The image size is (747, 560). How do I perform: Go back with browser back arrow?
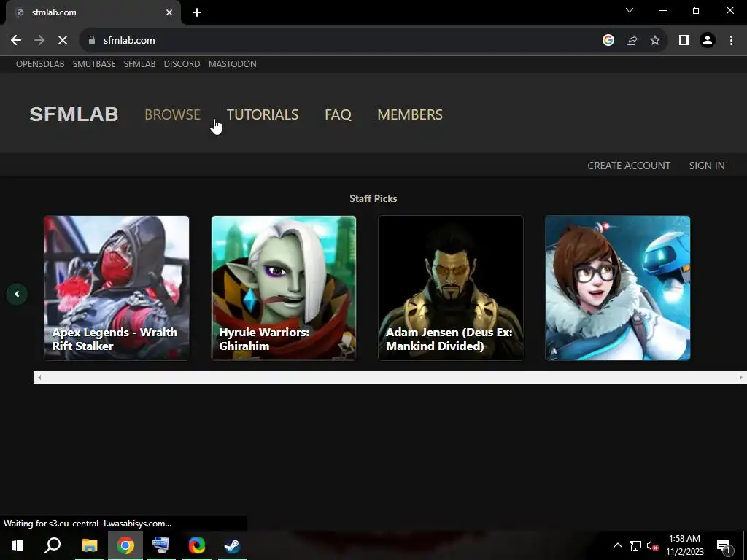[x=16, y=41]
